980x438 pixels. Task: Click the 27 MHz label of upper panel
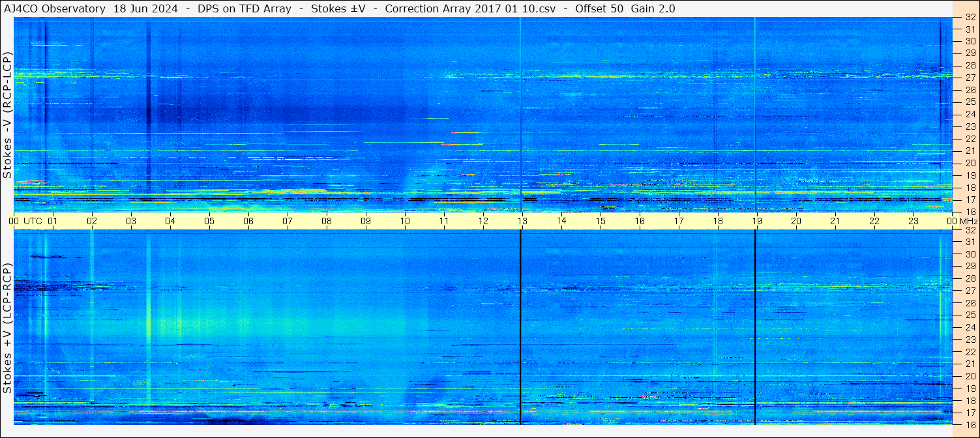970,78
